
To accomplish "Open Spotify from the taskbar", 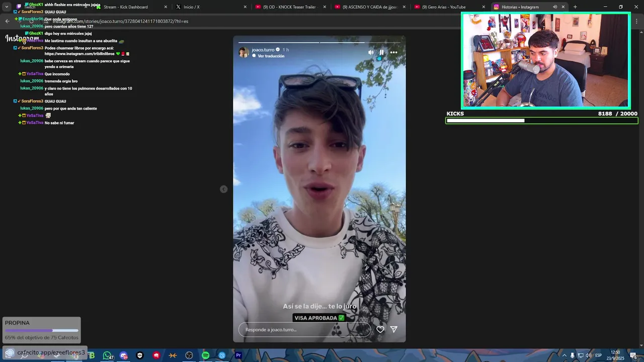I will coord(205,355).
